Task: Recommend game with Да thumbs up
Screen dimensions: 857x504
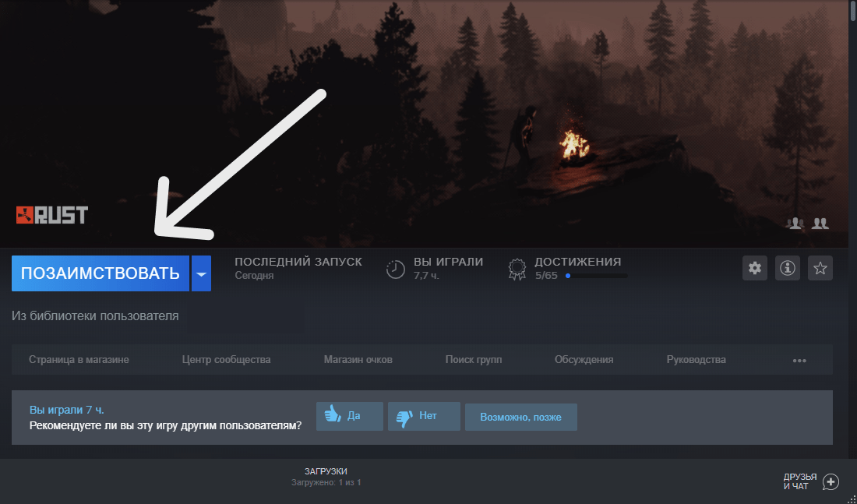Action: coord(350,417)
